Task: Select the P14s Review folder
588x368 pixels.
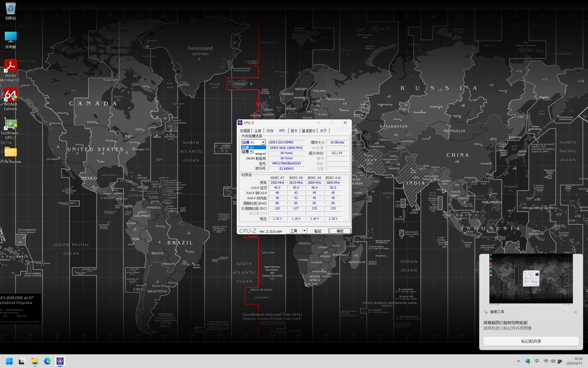Action: pos(11,155)
